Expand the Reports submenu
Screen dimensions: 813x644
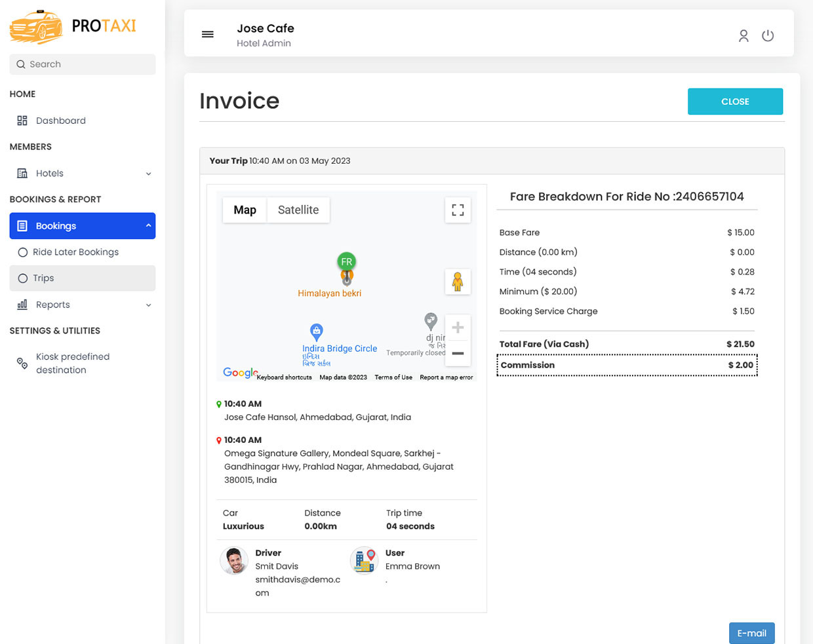point(83,305)
